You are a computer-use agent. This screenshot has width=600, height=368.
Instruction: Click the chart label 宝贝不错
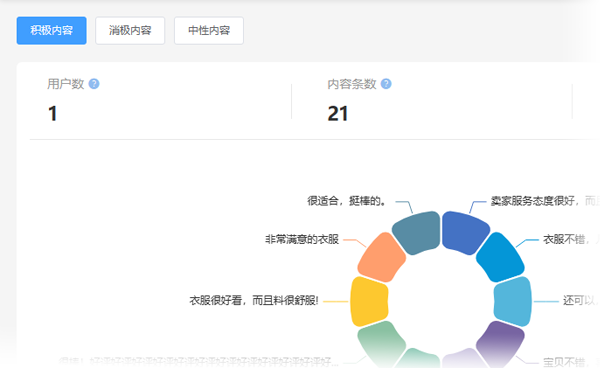(564, 361)
